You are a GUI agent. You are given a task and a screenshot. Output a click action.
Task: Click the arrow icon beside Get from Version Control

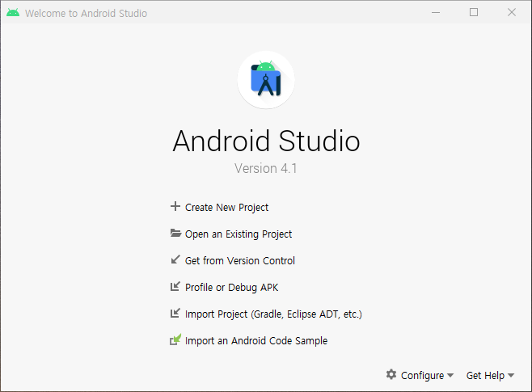click(x=175, y=259)
